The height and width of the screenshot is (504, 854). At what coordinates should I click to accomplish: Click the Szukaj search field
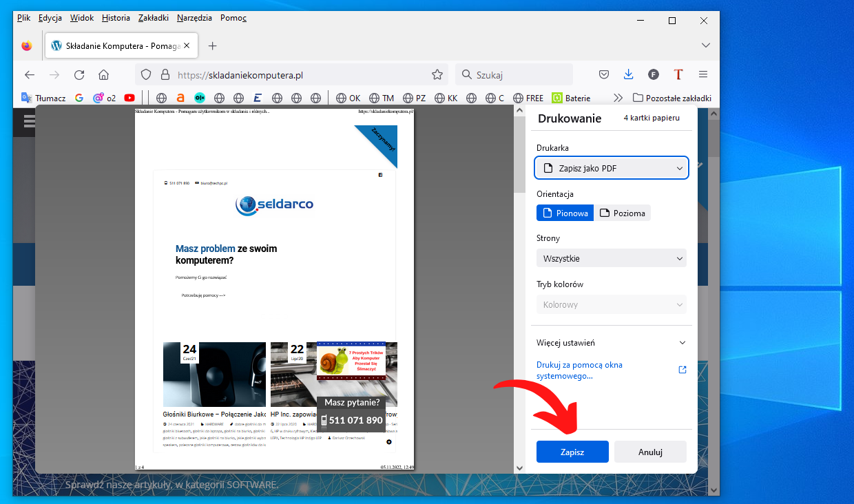514,74
